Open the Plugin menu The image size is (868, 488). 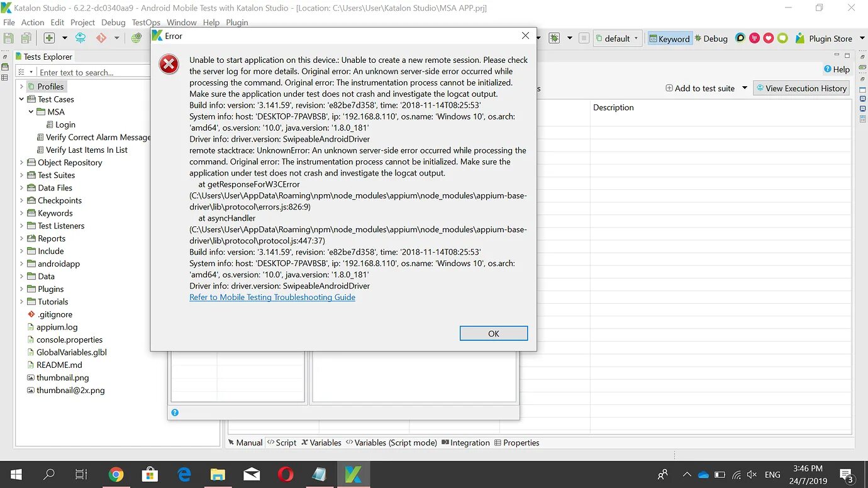pyautogui.click(x=237, y=22)
